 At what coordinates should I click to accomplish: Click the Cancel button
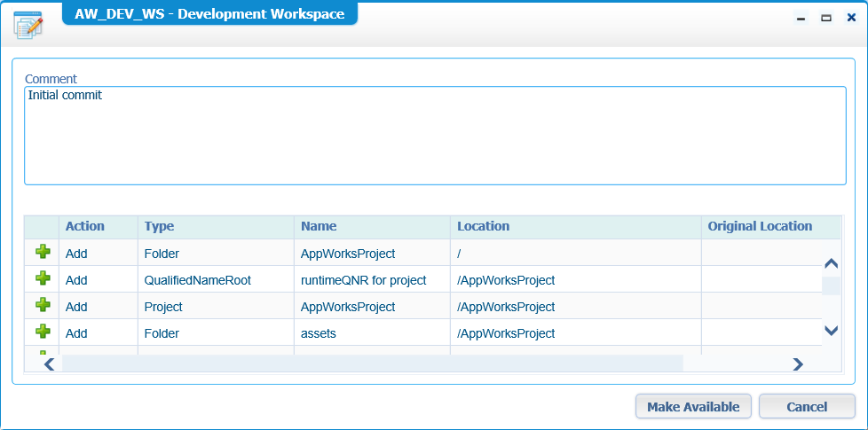pyautogui.click(x=807, y=407)
